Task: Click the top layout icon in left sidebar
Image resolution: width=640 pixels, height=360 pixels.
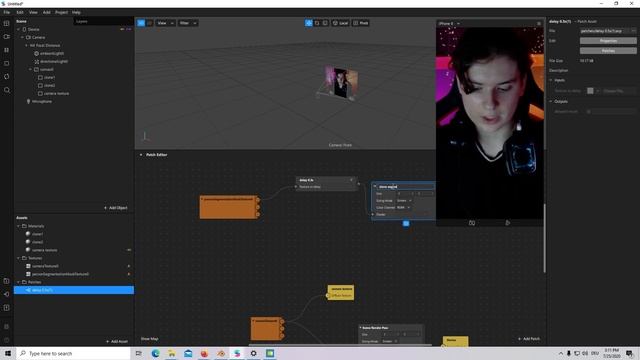Action: (x=7, y=24)
